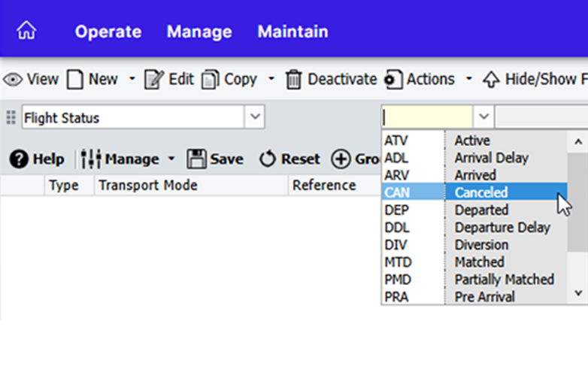Reset the grid with Reset icon
Viewport: 588px width, 384px height.
(x=268, y=159)
